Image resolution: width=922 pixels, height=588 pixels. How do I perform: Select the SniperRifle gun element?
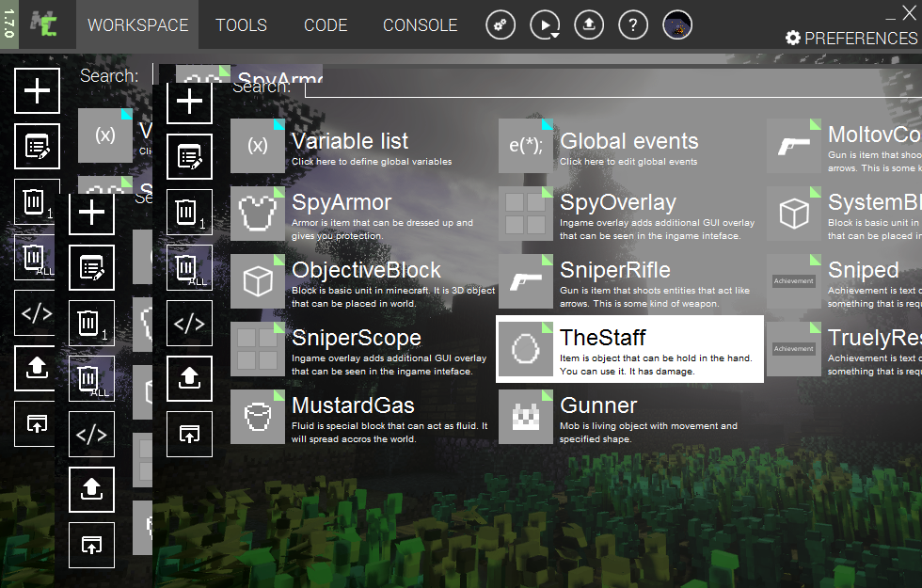tap(631, 281)
